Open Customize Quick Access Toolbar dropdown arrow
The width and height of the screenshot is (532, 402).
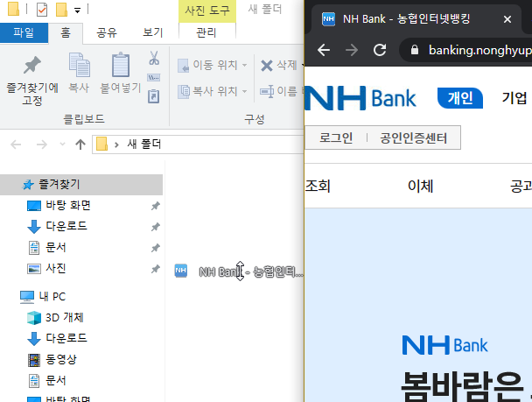[x=78, y=11]
